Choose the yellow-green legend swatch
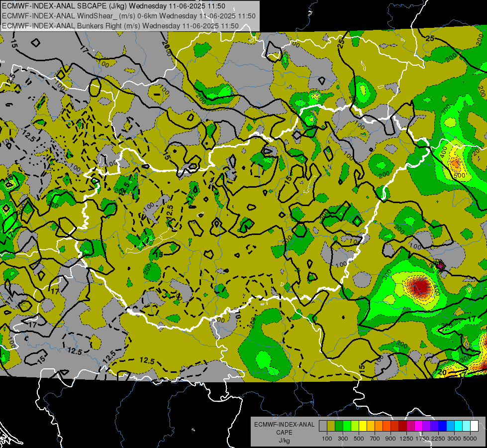This screenshot has width=487, height=448. pos(355,426)
